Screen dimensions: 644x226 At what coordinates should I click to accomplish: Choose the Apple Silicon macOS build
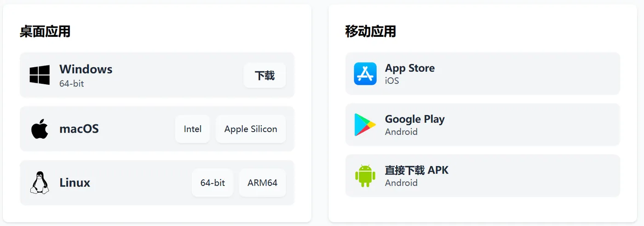coord(251,129)
